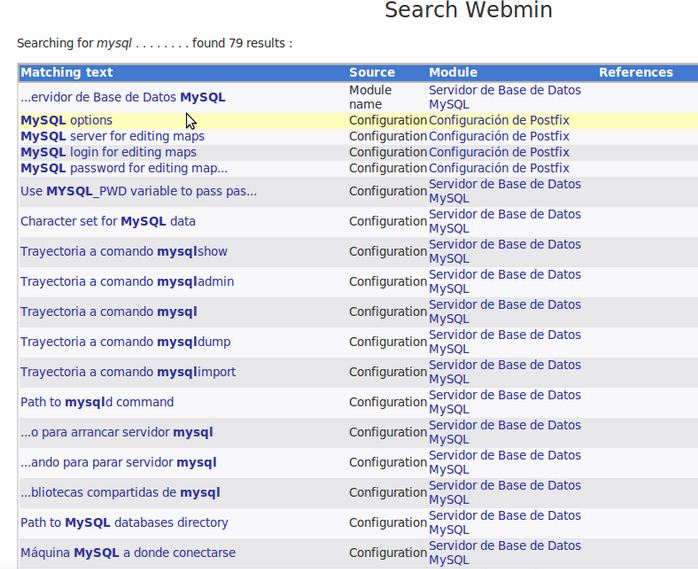Open 'Trayectoria a comando mysqlimport' result

pyautogui.click(x=128, y=372)
